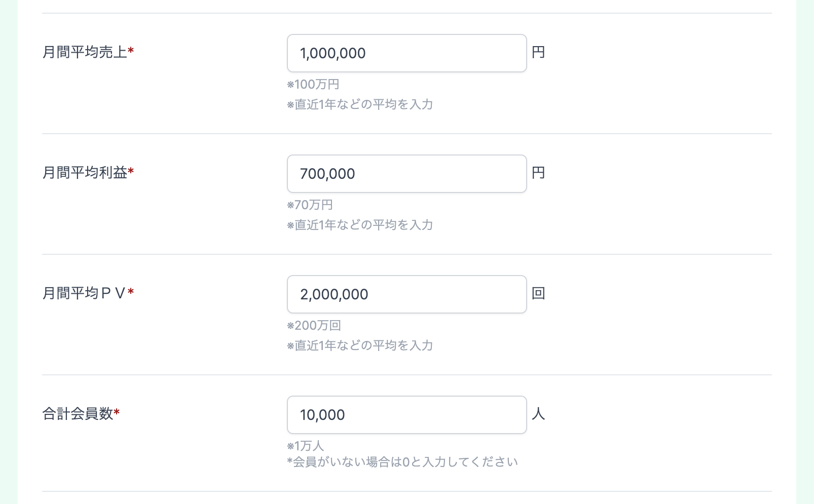Screen dimensions: 814x504
Task: Click the 人 unit beside the members field
Action: pyautogui.click(x=538, y=414)
